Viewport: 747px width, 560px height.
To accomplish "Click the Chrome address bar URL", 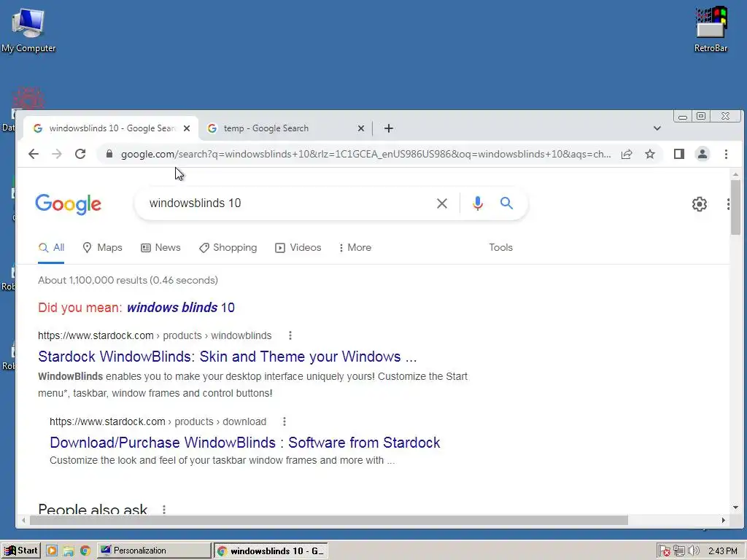I will click(366, 155).
